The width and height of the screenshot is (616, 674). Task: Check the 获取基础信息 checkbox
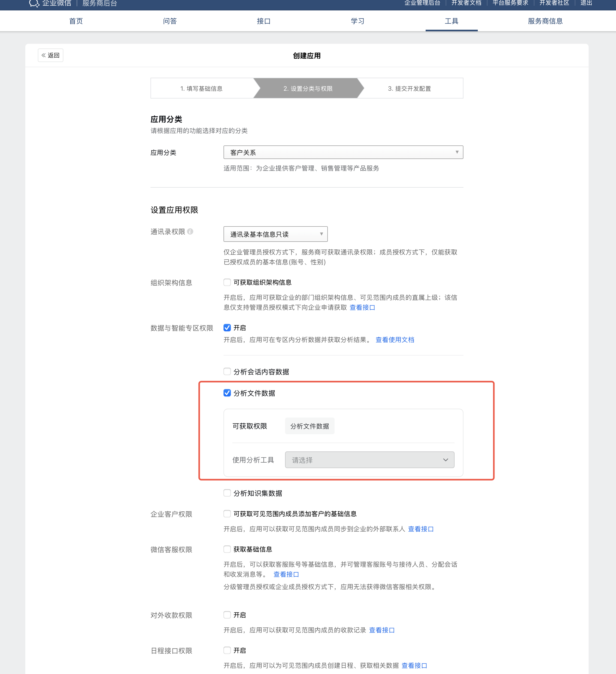(x=227, y=549)
